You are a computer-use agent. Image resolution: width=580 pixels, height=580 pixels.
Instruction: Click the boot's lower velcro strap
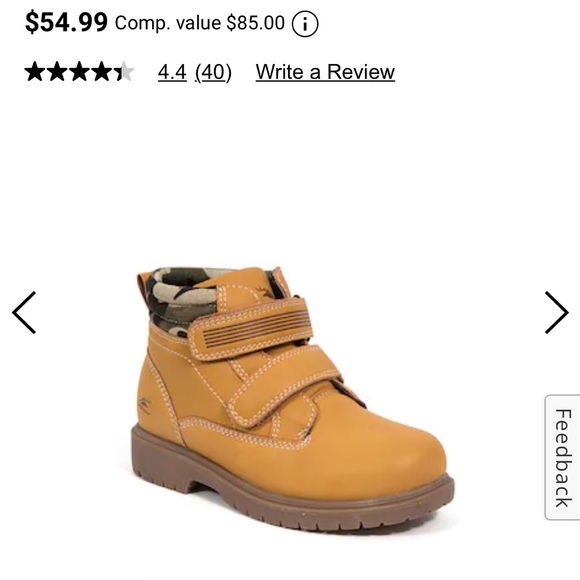click(x=282, y=388)
